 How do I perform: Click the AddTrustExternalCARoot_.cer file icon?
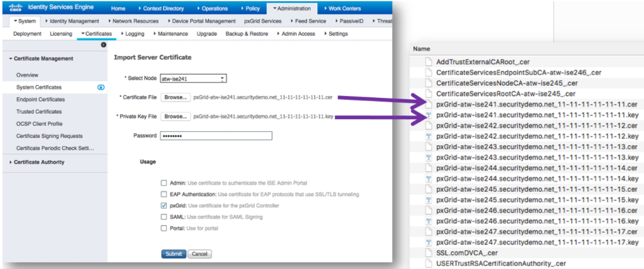coord(429,62)
